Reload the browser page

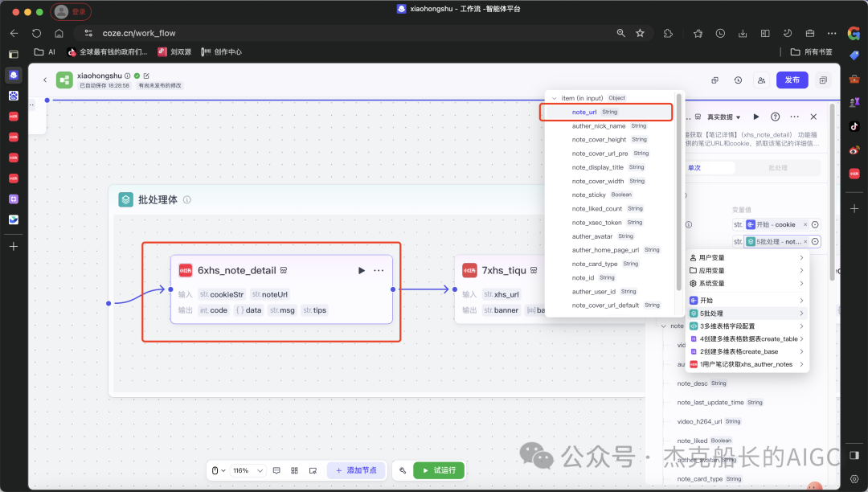(x=36, y=33)
